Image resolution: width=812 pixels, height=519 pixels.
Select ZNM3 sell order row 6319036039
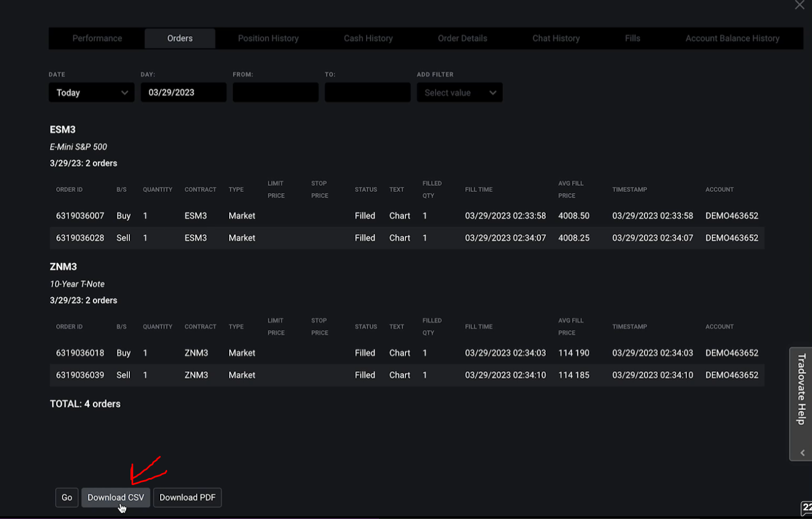pos(80,375)
